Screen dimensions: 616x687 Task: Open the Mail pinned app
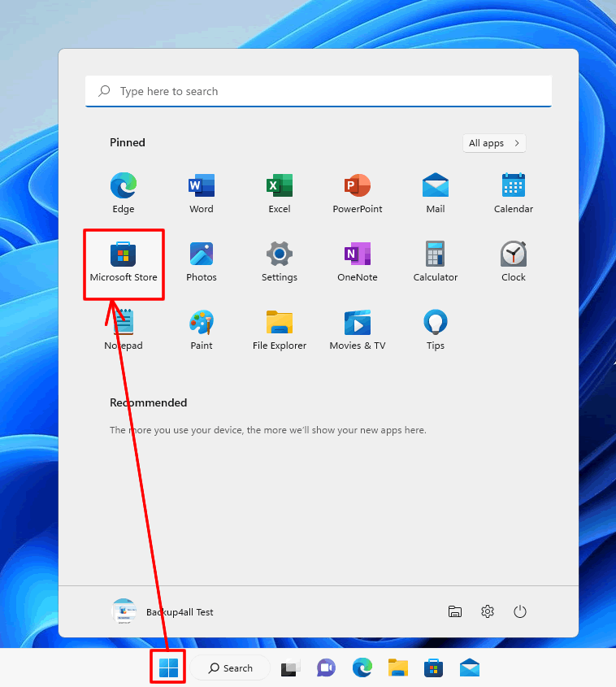tap(436, 193)
